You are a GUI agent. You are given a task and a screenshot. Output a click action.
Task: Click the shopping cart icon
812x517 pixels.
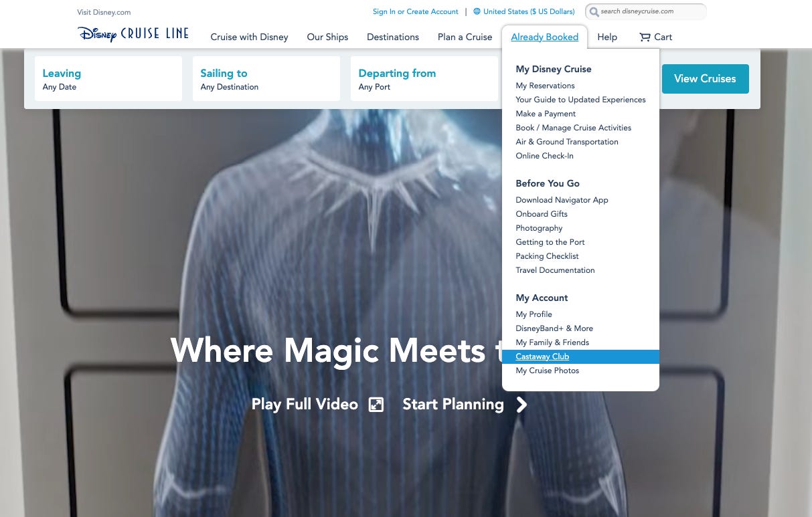point(644,37)
